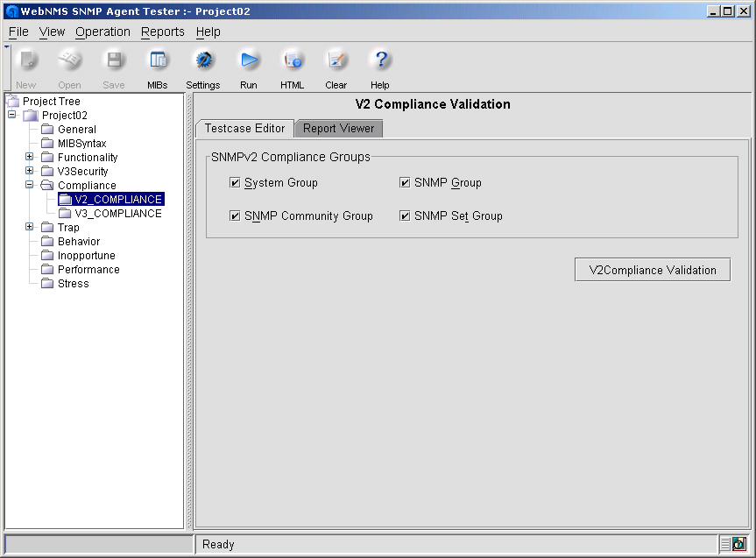
Task: Click the Stress folder icon
Action: coord(47,283)
